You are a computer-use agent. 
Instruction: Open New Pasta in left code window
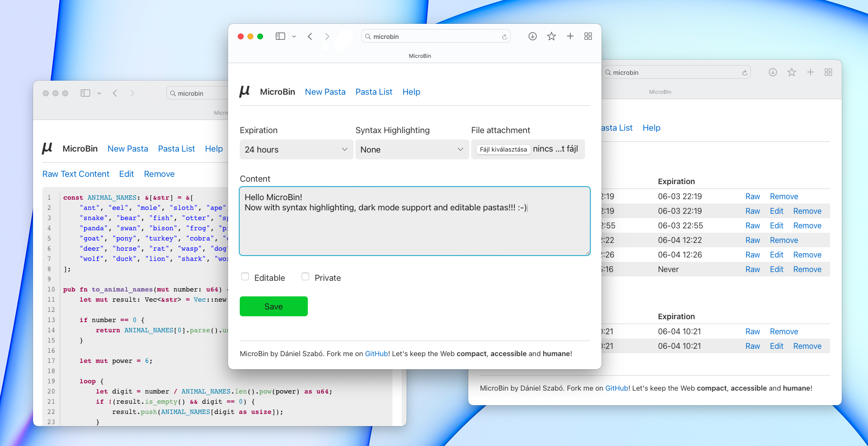pos(128,149)
